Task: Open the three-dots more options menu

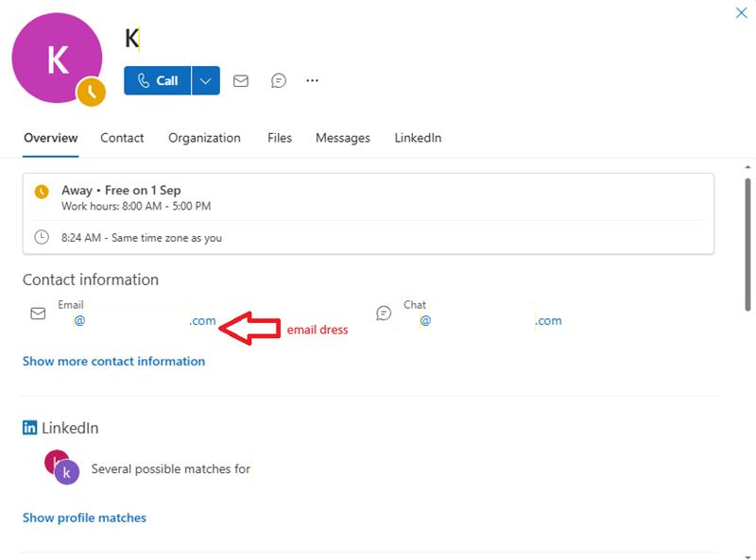Action: 313,80
